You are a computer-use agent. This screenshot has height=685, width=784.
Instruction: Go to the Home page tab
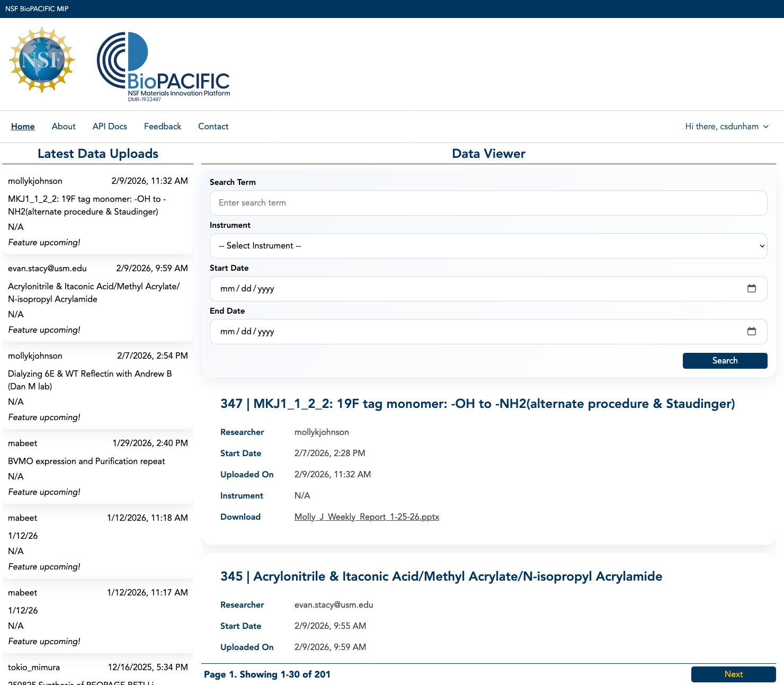coord(23,127)
